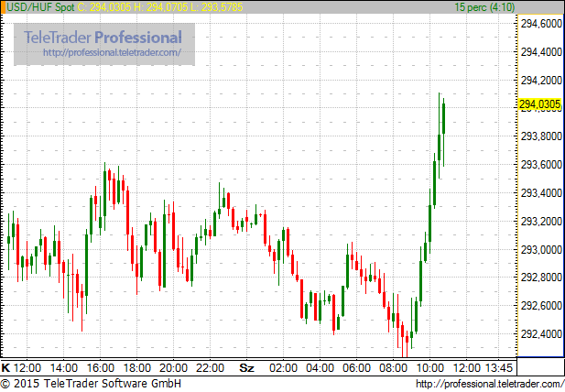Click the 13:45 time axis label
565x392 pixels.
pyautogui.click(x=498, y=368)
